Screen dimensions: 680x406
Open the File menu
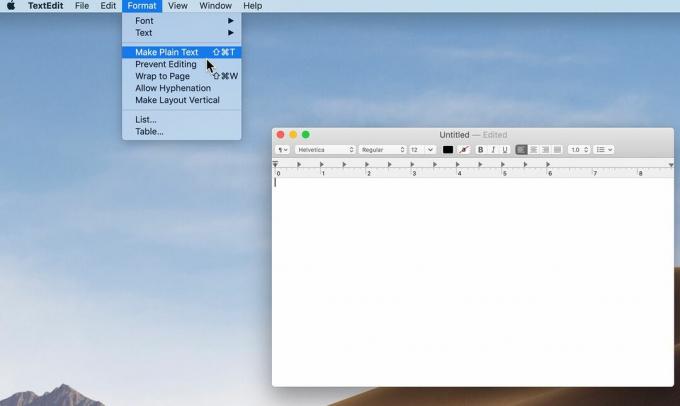point(82,6)
